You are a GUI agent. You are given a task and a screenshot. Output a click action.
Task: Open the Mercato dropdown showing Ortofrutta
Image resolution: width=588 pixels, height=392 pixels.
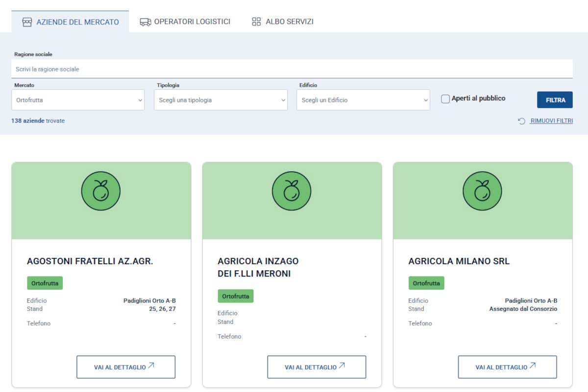(78, 99)
